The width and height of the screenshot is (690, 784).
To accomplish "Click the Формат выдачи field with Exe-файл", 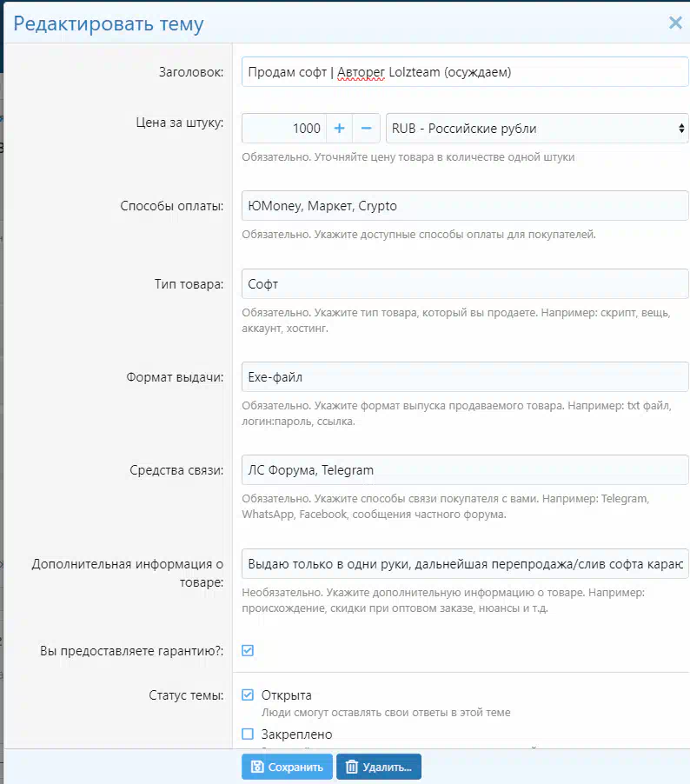I will pyautogui.click(x=465, y=377).
